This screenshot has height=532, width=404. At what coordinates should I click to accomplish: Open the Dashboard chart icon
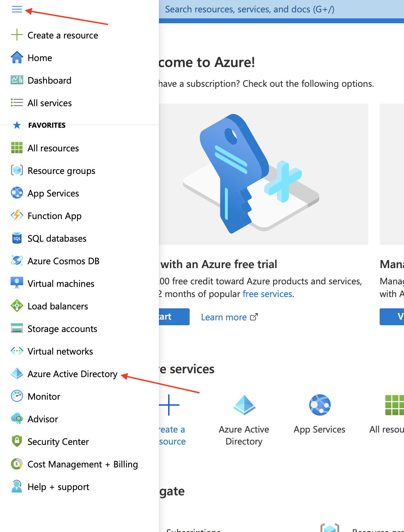(17, 80)
